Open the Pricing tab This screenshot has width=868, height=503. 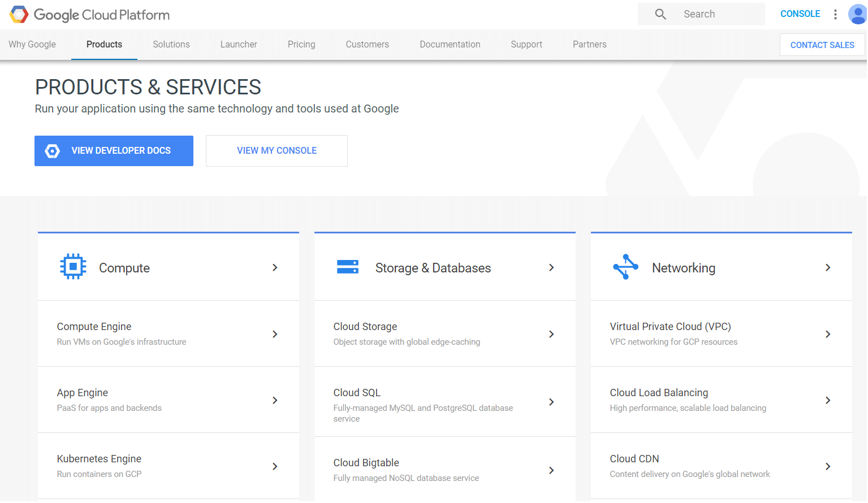(x=301, y=44)
